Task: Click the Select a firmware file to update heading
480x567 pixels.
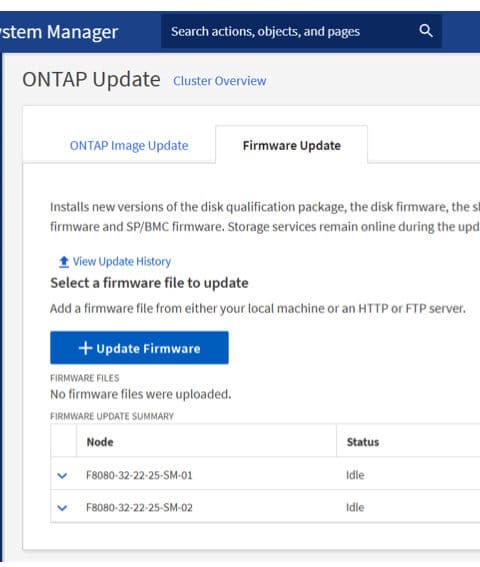Action: [x=149, y=283]
